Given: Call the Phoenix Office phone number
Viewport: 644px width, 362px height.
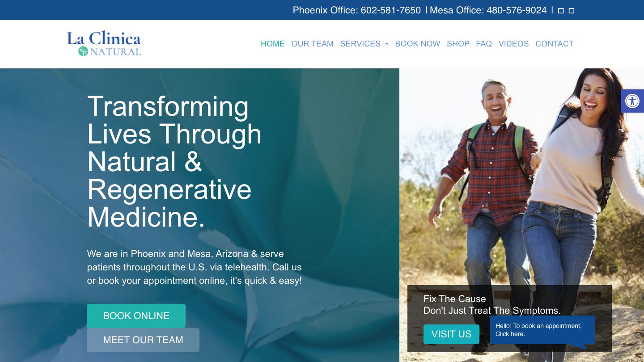Looking at the screenshot, I should [391, 10].
